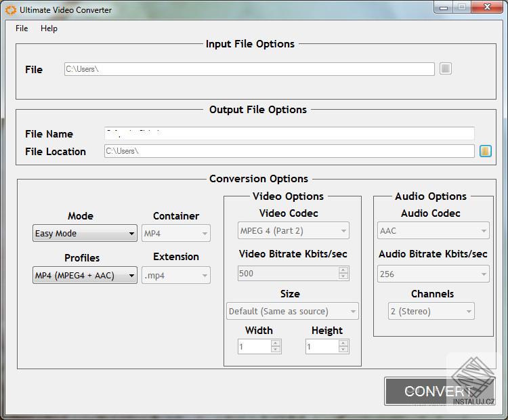Click the 'Video Options' group heading
Viewport: 508px width, 420px height.
coord(288,196)
